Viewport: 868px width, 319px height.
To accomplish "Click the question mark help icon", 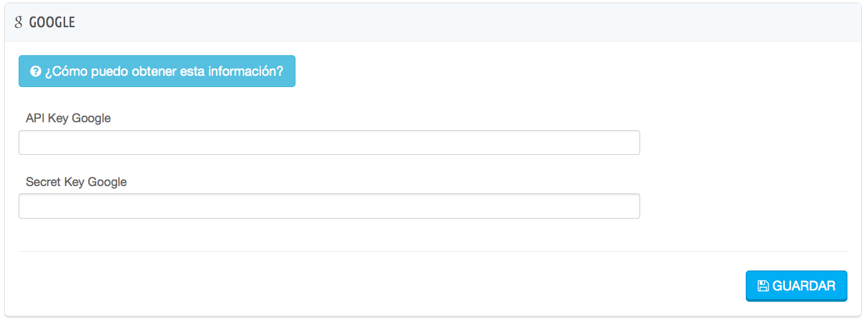I will click(x=36, y=71).
